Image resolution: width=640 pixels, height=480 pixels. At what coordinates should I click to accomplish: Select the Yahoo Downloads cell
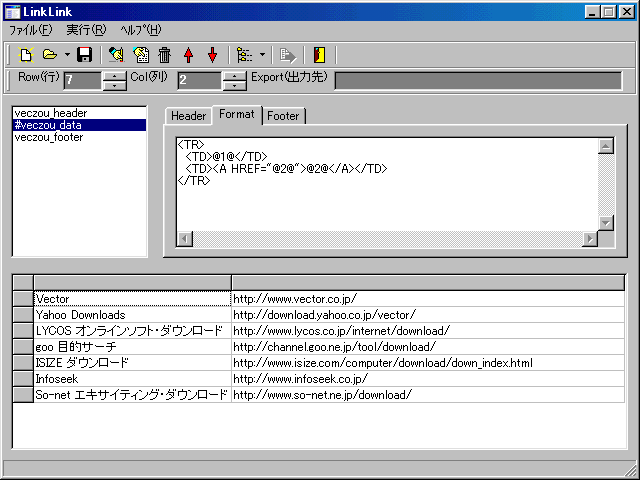(132, 315)
